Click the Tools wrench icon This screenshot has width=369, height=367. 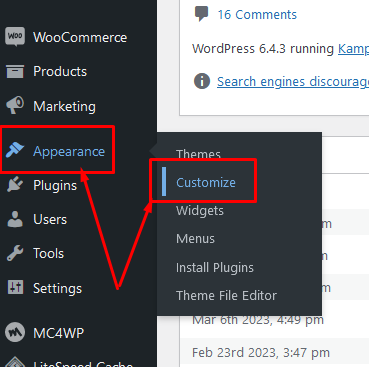[x=15, y=253]
